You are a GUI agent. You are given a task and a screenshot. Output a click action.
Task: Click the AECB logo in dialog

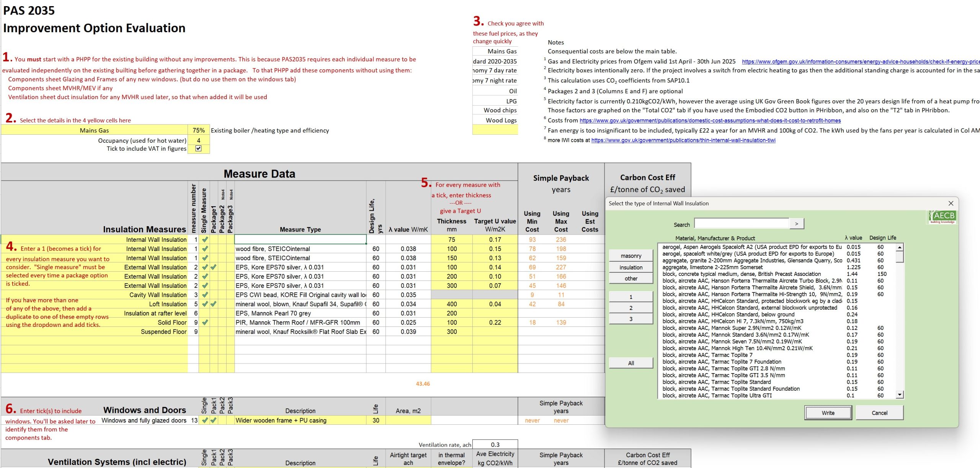[x=942, y=216]
